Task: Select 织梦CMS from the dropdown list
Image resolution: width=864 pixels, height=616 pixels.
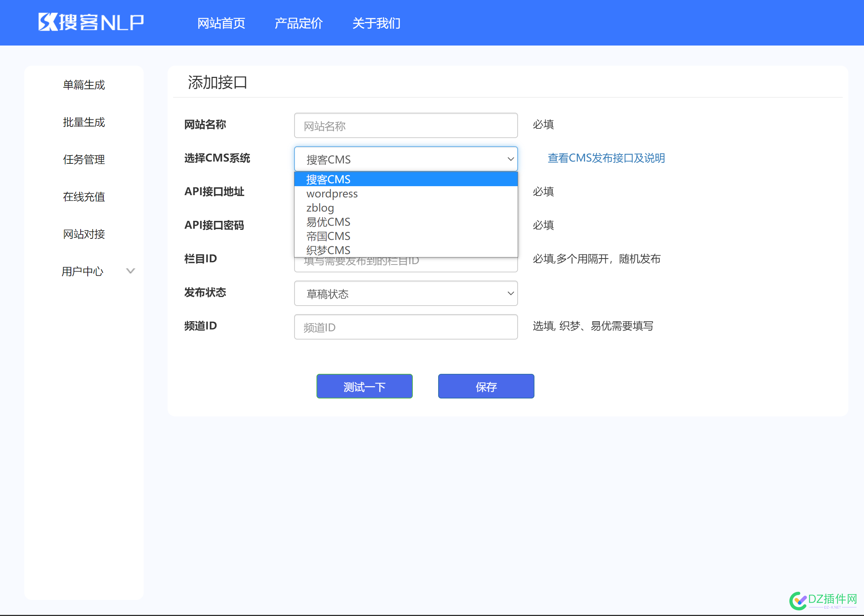Action: [406, 250]
